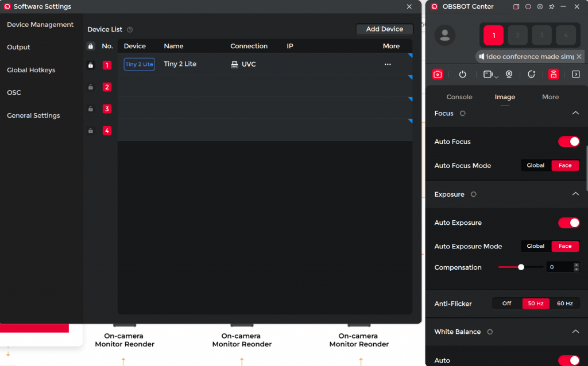Screen dimensions: 588x366
Task: Collapse the Focus section
Action: 575,114
